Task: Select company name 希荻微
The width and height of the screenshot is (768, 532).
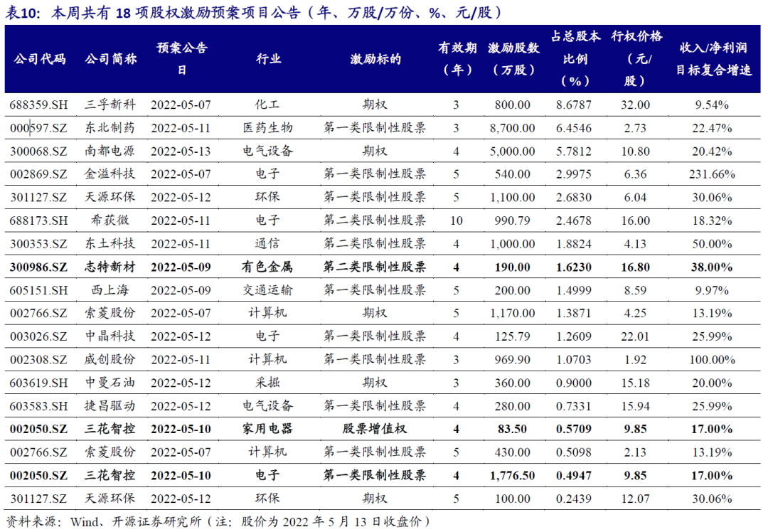Action: (x=110, y=220)
